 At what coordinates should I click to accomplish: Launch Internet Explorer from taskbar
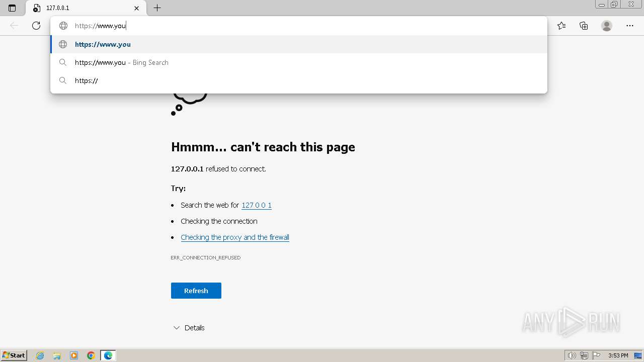(x=40, y=355)
